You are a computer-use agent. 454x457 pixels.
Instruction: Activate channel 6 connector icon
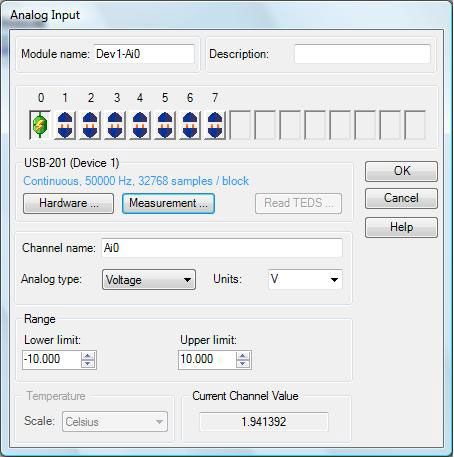pos(190,125)
